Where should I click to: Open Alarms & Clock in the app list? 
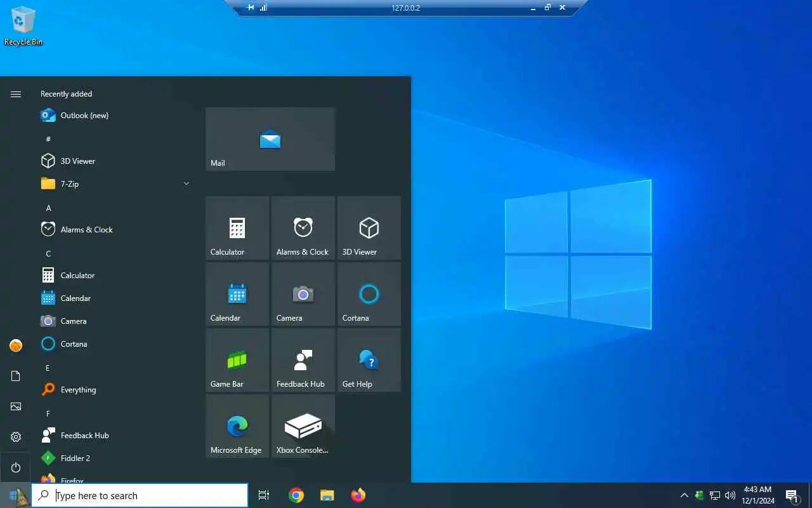[114, 230]
